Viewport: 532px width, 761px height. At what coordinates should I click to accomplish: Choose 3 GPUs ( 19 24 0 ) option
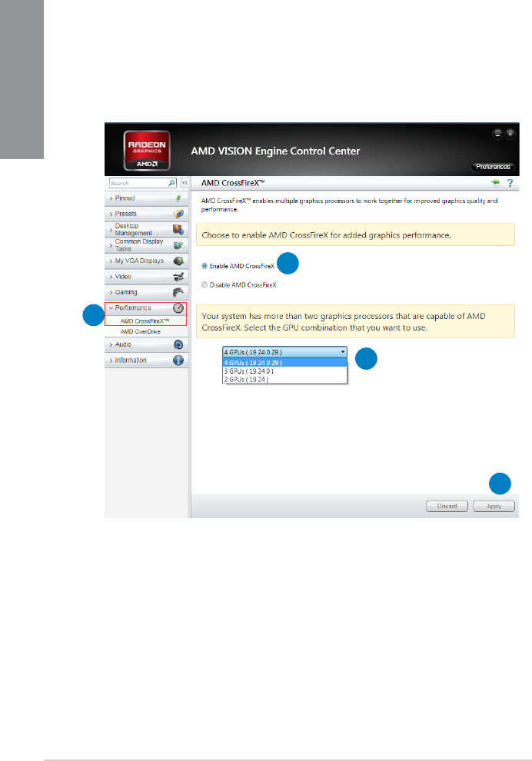pyautogui.click(x=284, y=371)
